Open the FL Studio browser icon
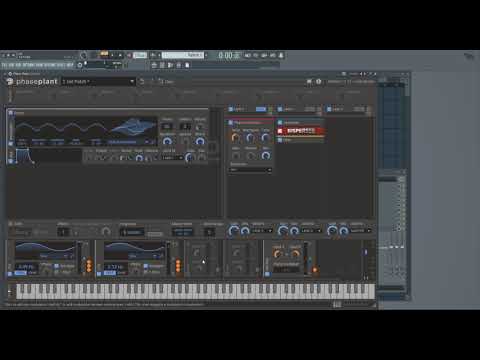This screenshot has width=480, height=360. tap(187, 65)
